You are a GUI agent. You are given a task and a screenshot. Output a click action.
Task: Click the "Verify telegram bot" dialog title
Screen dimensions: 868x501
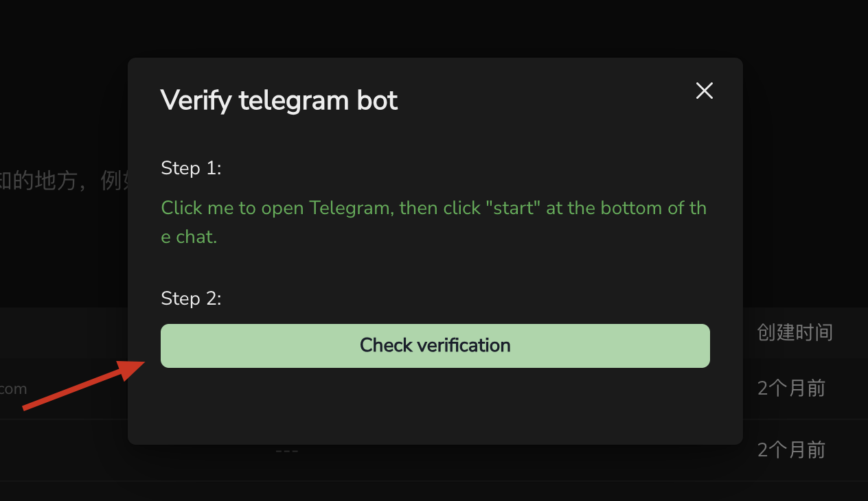[x=279, y=101]
